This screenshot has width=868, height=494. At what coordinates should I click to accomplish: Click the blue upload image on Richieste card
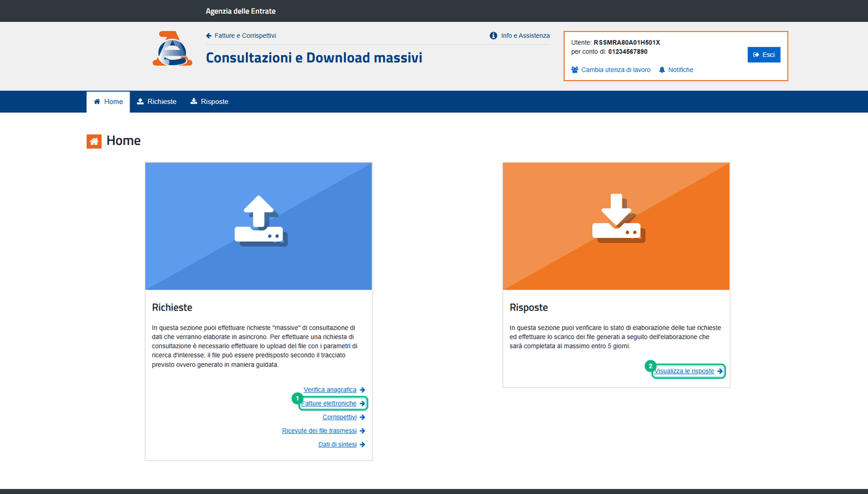pos(259,226)
